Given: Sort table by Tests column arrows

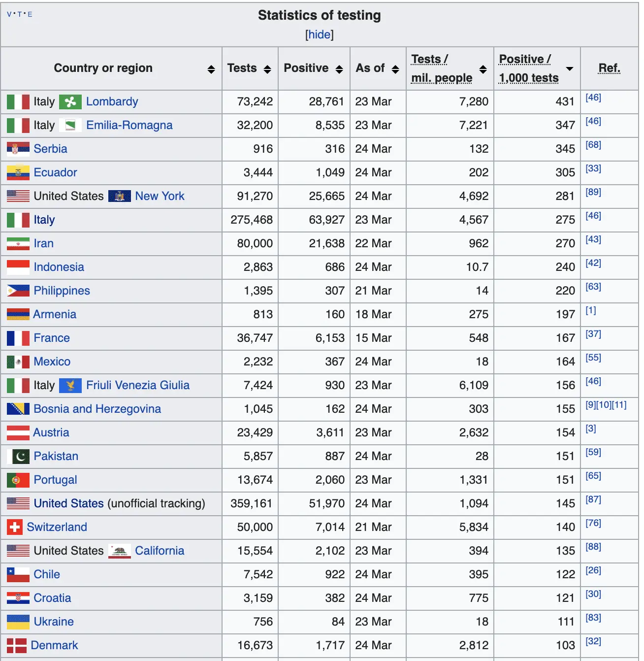Looking at the screenshot, I should [x=267, y=69].
